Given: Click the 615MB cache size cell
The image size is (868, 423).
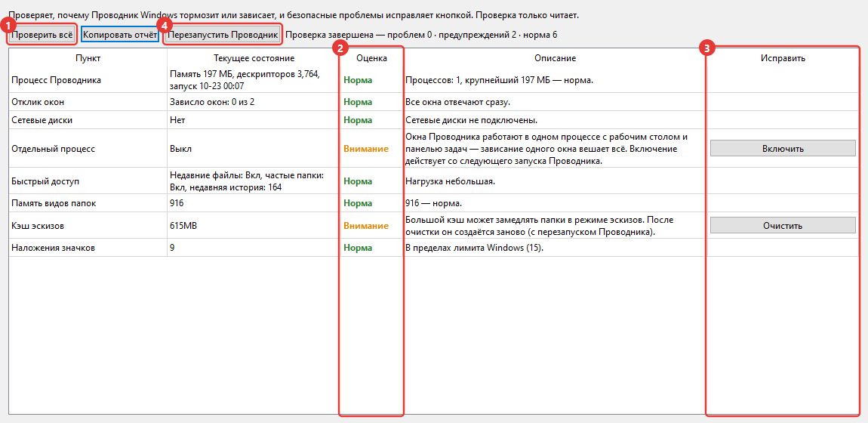Looking at the screenshot, I should coord(254,225).
